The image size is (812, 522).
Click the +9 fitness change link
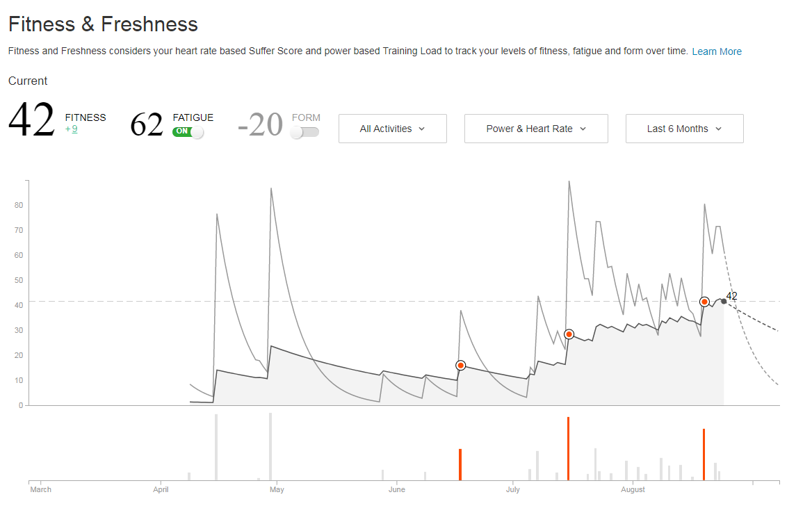click(72, 129)
